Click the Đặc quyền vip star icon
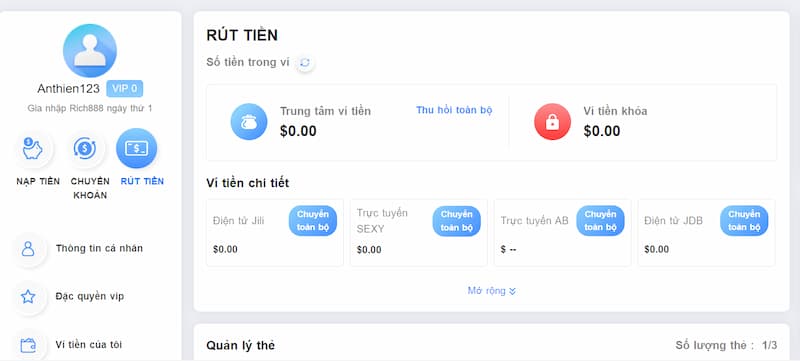This screenshot has width=800, height=361. pyautogui.click(x=28, y=297)
